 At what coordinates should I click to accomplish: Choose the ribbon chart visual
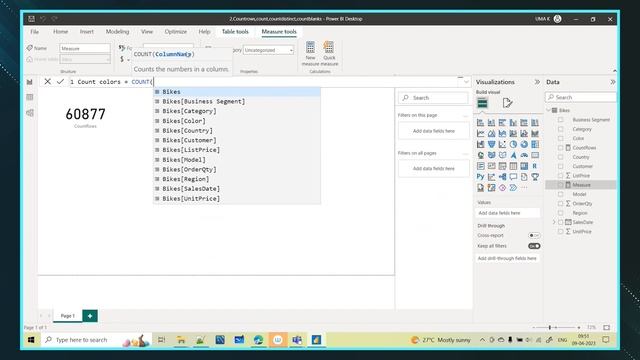(x=535, y=133)
